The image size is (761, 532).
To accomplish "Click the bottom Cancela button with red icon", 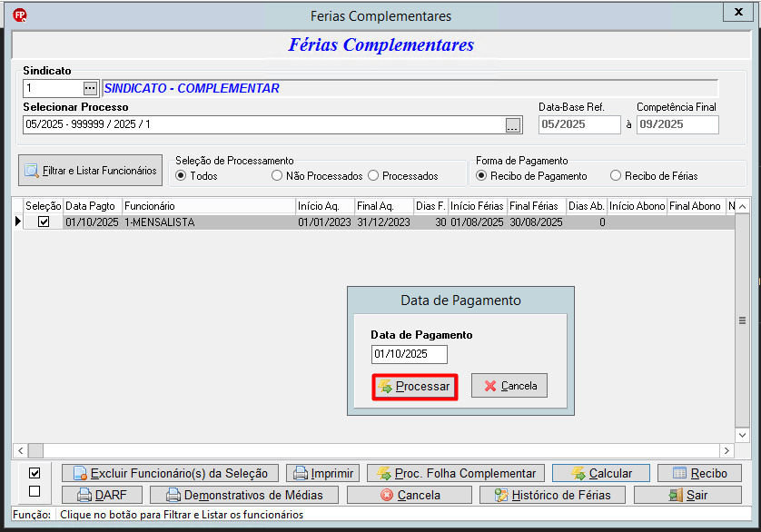I will tap(410, 495).
